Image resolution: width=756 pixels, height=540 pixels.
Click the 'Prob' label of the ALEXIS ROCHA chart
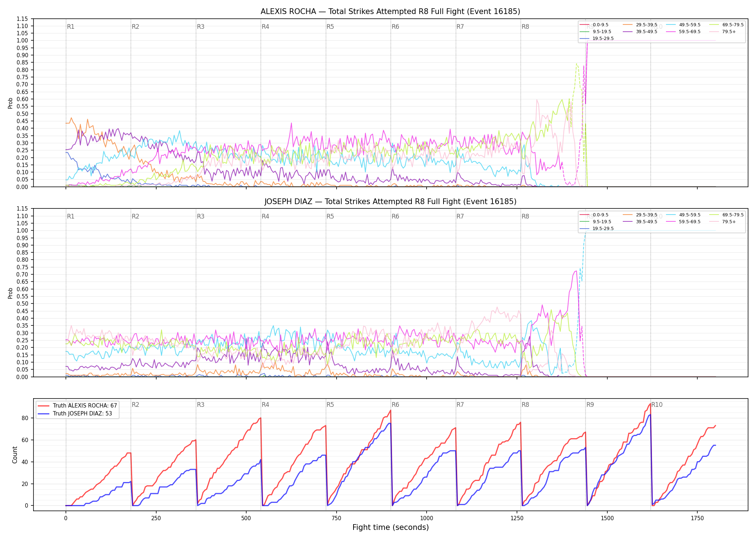pos(10,103)
